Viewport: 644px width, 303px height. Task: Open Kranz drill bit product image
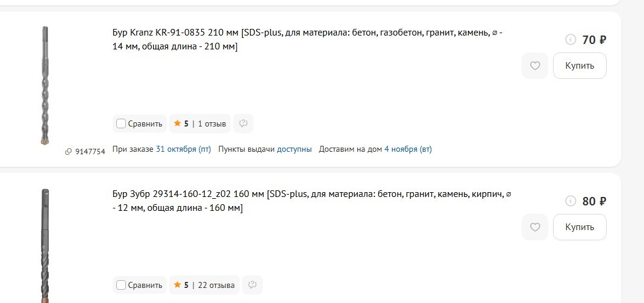click(45, 84)
